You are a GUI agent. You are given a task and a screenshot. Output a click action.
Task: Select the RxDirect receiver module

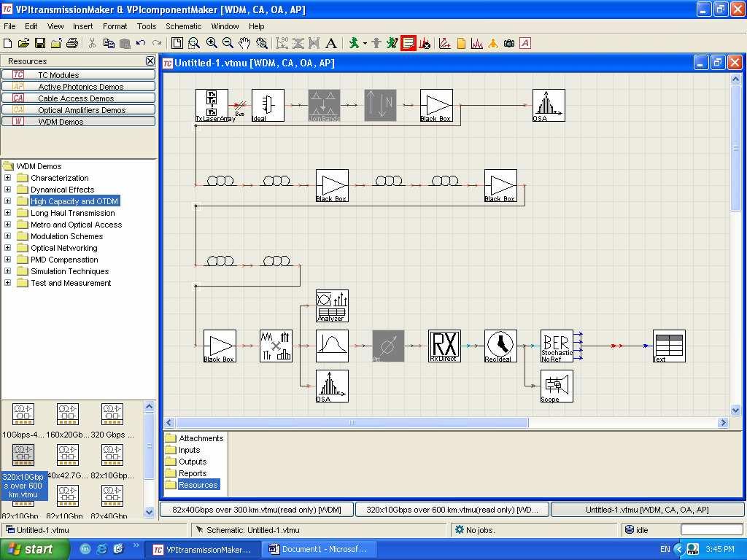444,346
